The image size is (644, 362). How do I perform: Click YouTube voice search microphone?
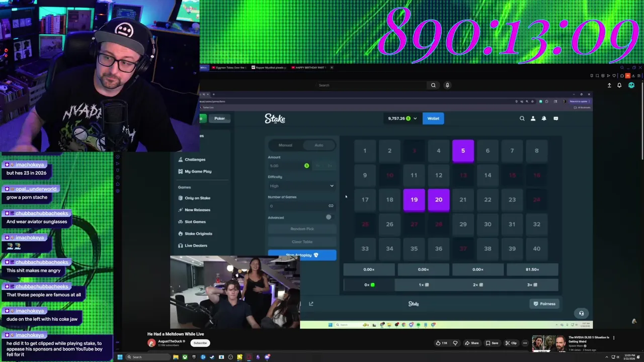click(x=447, y=85)
